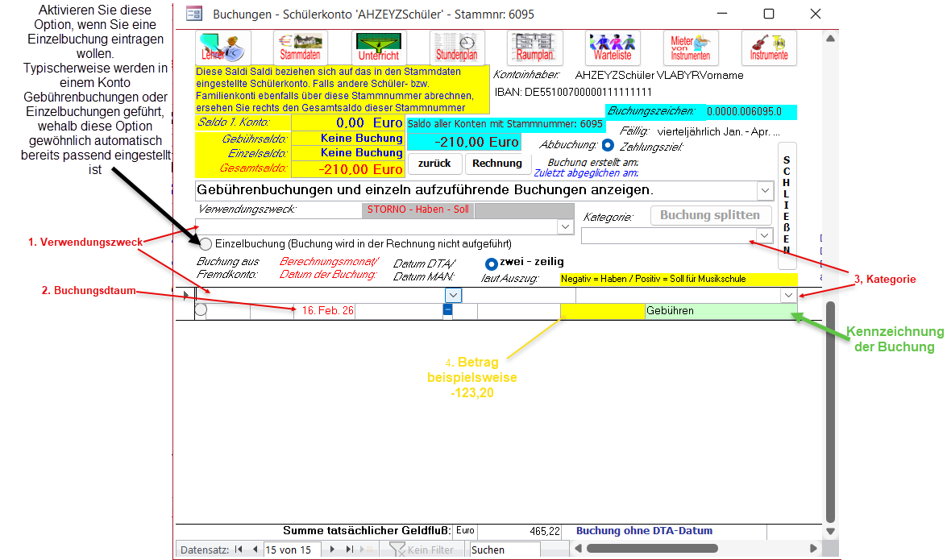Open the Stammdaten icon
The image size is (947, 560).
pos(300,48)
